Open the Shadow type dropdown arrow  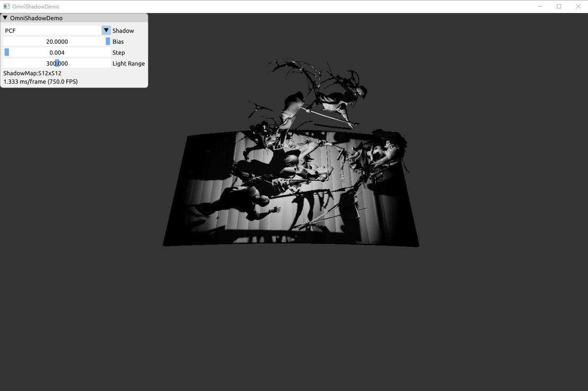pyautogui.click(x=106, y=30)
